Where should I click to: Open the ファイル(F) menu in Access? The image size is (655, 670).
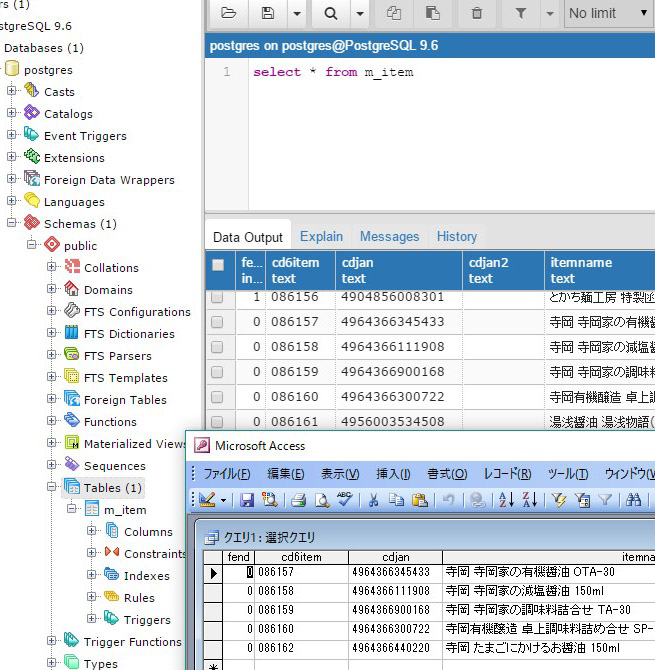click(x=227, y=474)
